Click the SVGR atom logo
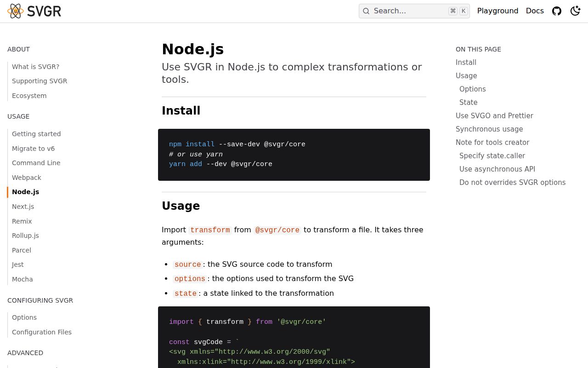Image resolution: width=588 pixels, height=368 pixels. coord(15,11)
